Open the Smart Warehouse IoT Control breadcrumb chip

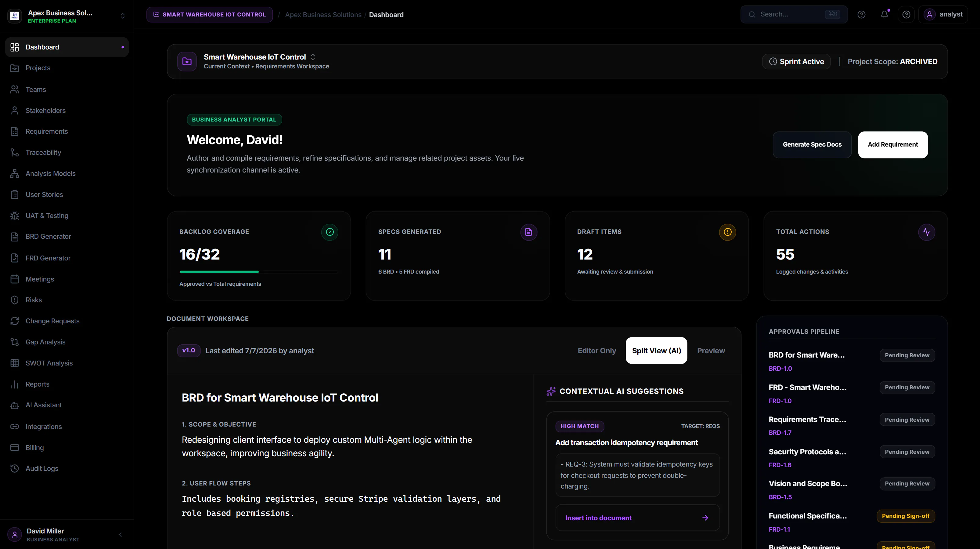[x=210, y=14]
